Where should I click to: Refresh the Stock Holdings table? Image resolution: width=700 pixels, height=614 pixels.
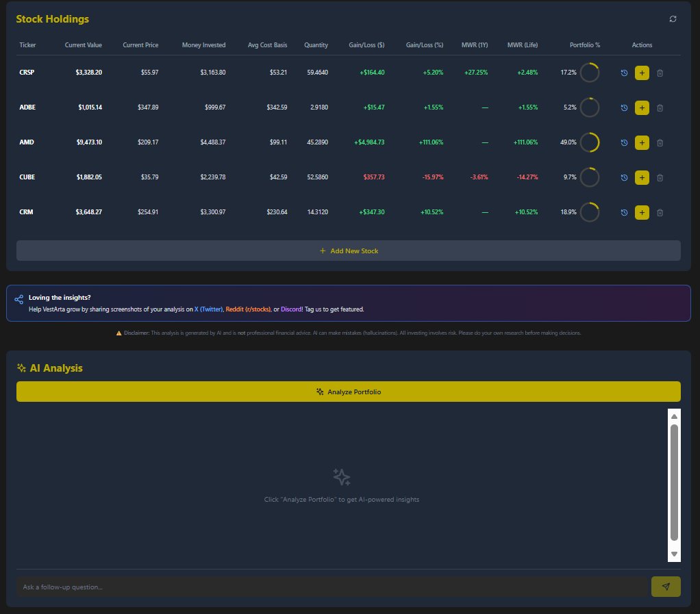(673, 18)
